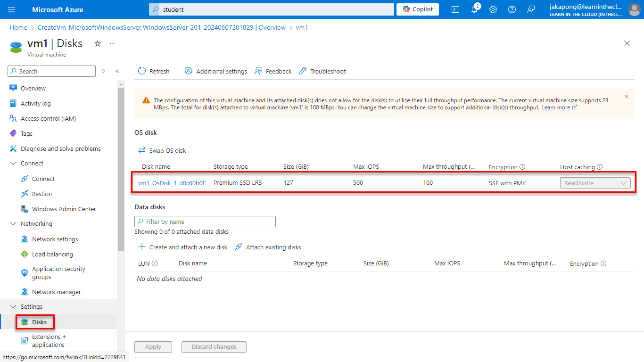The width and height of the screenshot is (644, 362).
Task: Click the Encryption info icon in OS disk header
Action: coord(522,167)
